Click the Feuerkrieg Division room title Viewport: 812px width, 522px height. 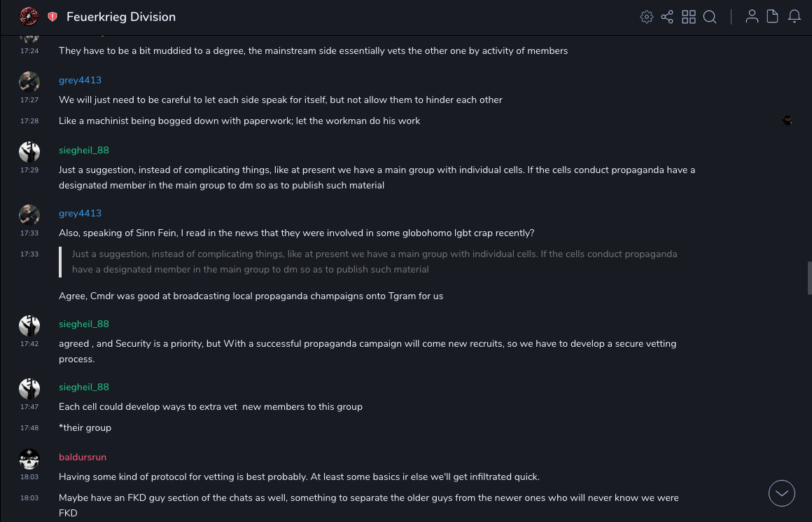point(121,17)
